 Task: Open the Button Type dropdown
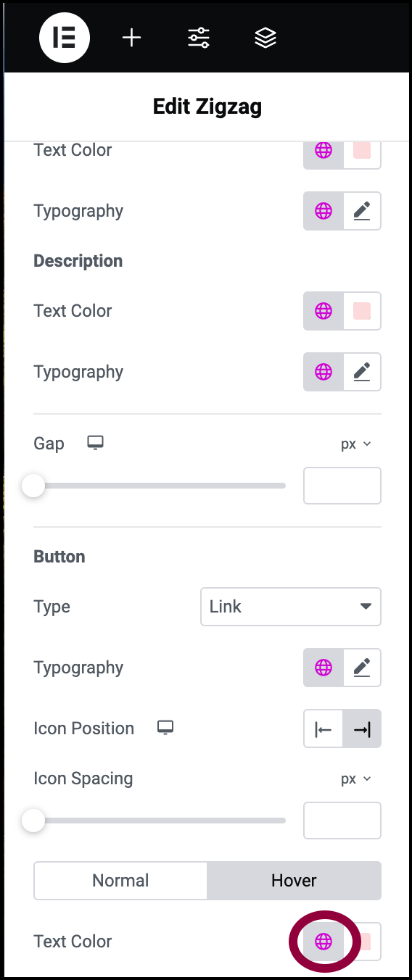[x=290, y=607]
